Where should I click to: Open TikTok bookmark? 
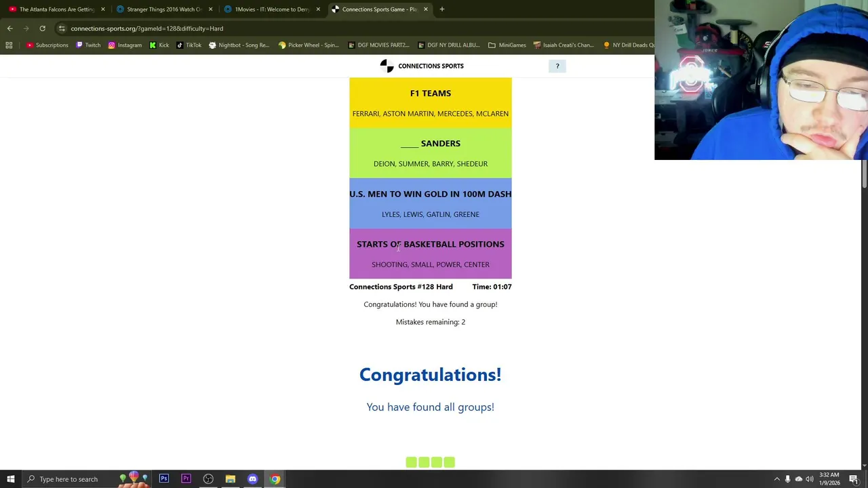point(189,45)
